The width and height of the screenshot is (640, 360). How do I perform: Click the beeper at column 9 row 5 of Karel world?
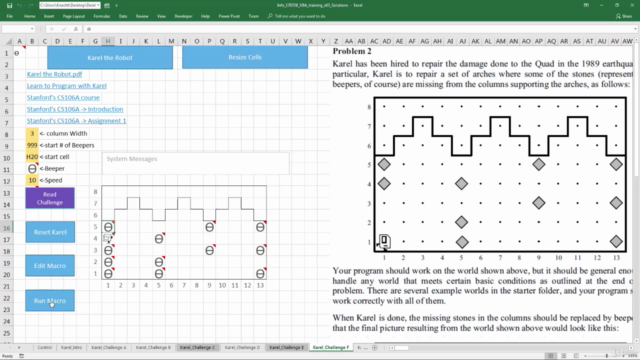pos(209,227)
